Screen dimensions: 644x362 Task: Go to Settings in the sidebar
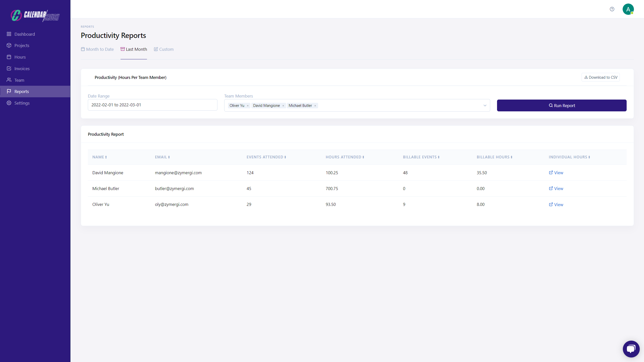[x=22, y=103]
